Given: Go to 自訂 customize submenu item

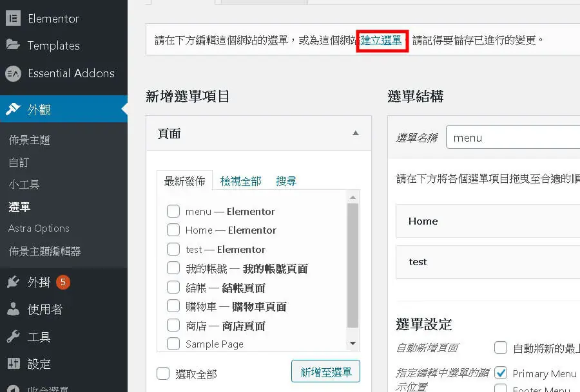Looking at the screenshot, I should tap(19, 162).
